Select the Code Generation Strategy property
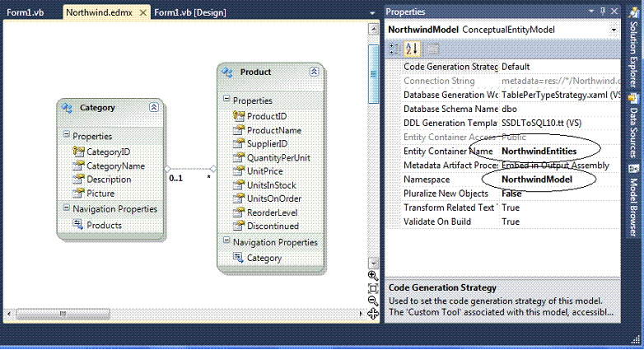The width and height of the screenshot is (644, 350). coord(450,67)
